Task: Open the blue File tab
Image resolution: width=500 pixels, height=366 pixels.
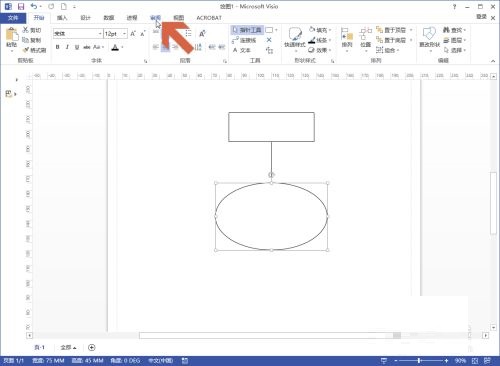Action: (x=13, y=18)
